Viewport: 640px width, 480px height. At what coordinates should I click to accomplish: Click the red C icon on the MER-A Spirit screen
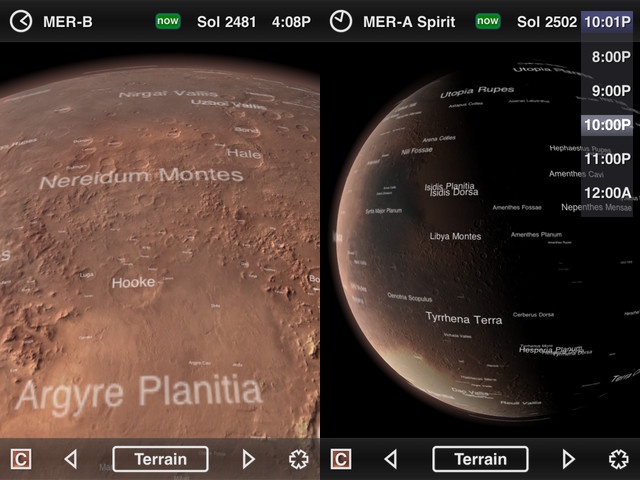[341, 459]
